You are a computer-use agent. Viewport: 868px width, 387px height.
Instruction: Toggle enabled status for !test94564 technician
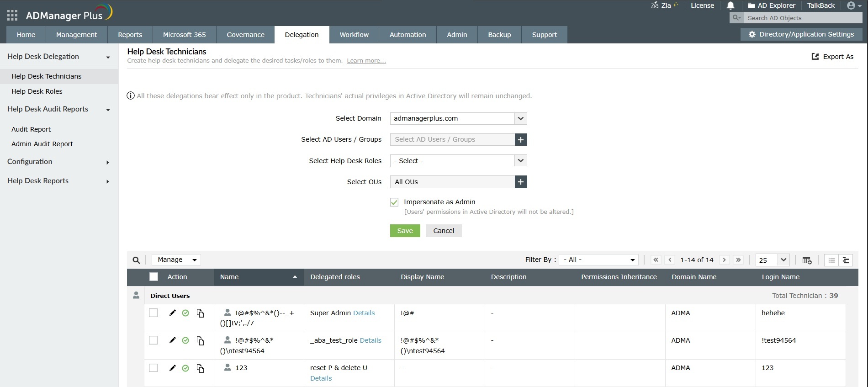point(185,340)
